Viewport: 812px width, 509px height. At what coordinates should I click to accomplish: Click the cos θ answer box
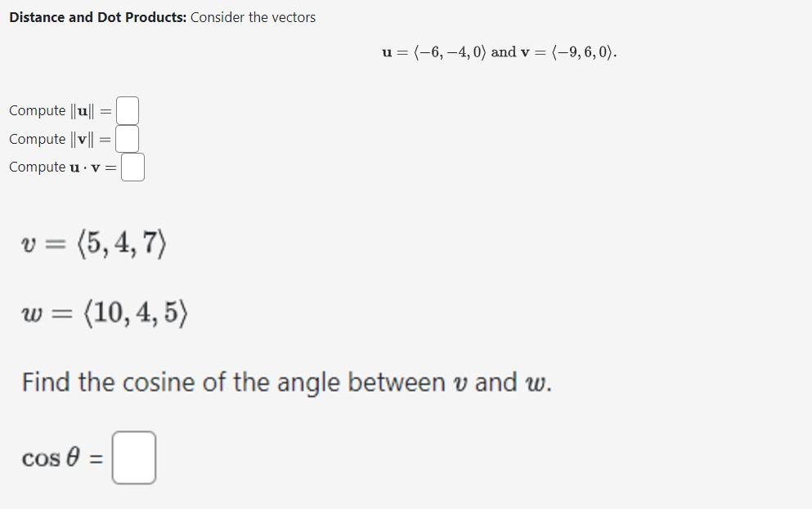(x=134, y=457)
